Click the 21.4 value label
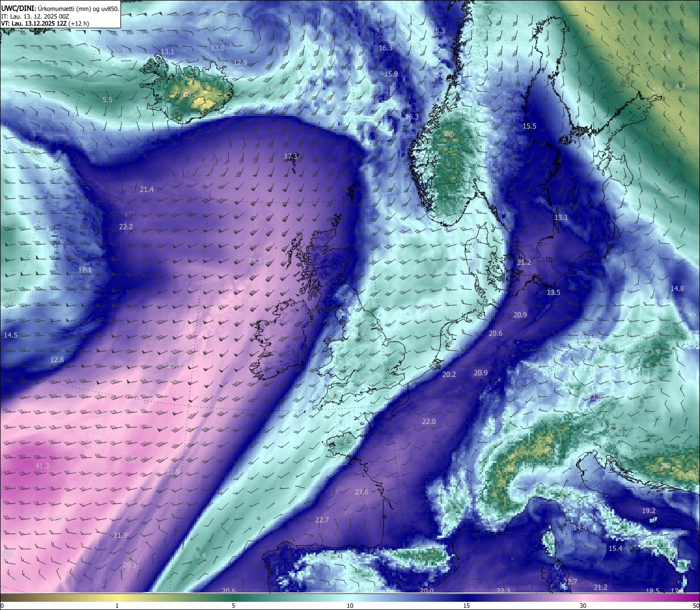700x610 pixels. tap(147, 189)
